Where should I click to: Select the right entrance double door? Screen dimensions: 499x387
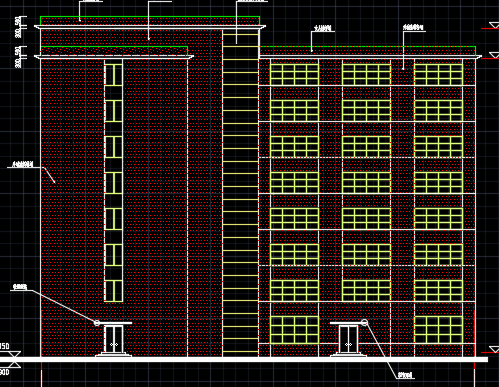tap(348, 339)
